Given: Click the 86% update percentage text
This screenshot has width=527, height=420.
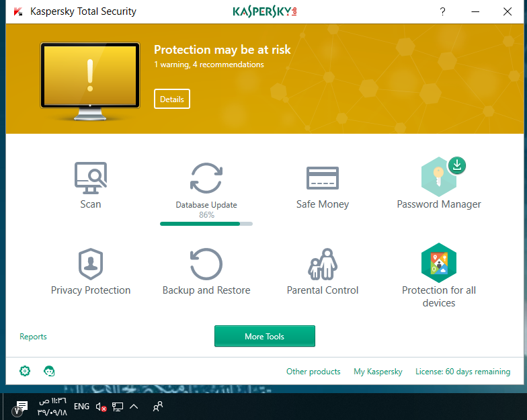Looking at the screenshot, I should (x=206, y=215).
